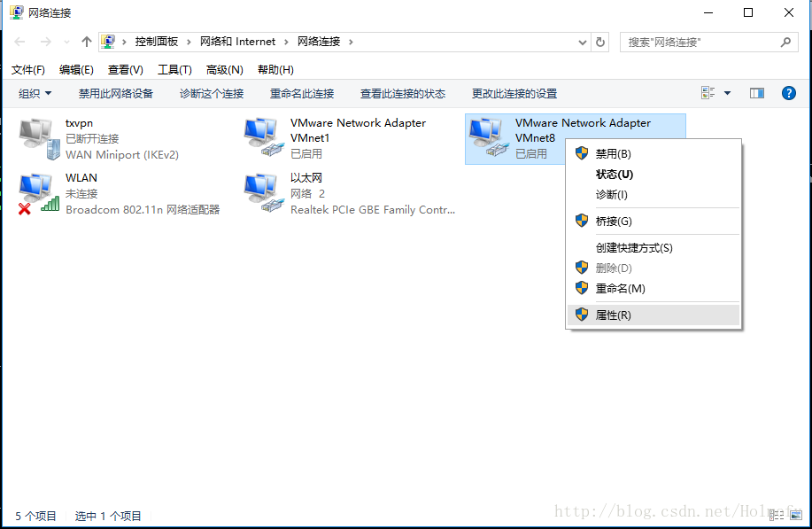Open the help question mark icon
Image resolution: width=812 pixels, height=529 pixels.
click(789, 93)
